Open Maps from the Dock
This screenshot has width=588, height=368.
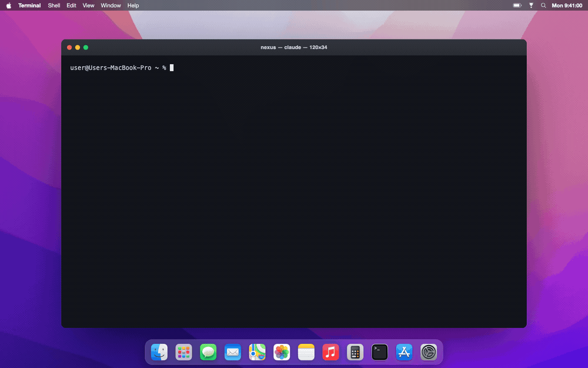(x=258, y=352)
